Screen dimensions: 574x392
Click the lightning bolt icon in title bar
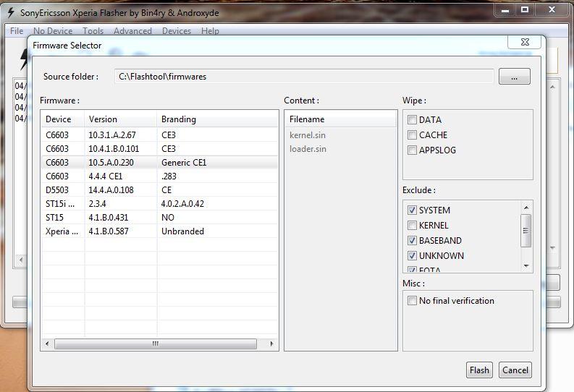[11, 12]
